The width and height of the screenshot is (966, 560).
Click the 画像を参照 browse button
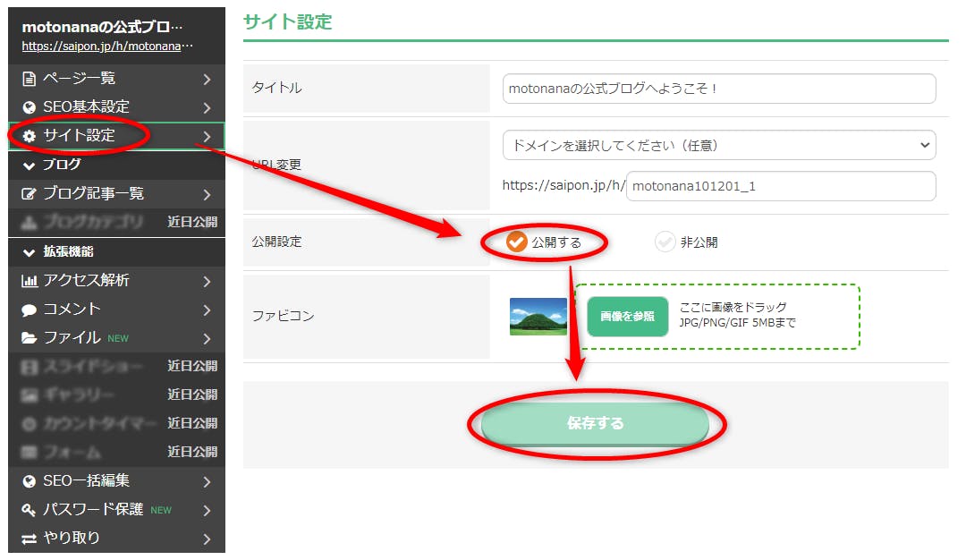pos(627,317)
